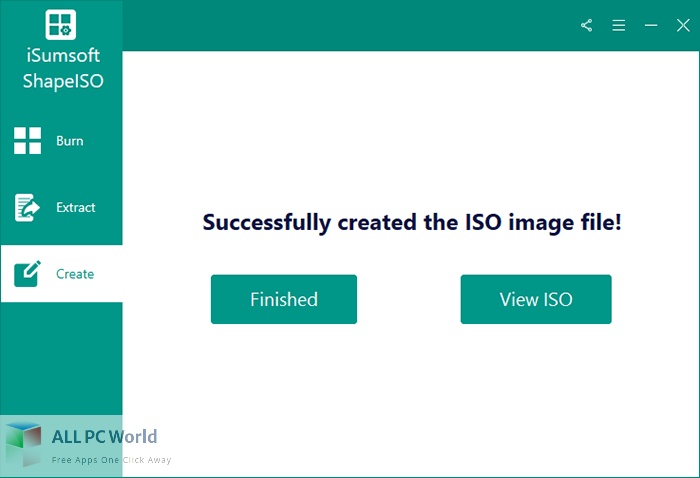Close the ShapeISO window

point(683,25)
